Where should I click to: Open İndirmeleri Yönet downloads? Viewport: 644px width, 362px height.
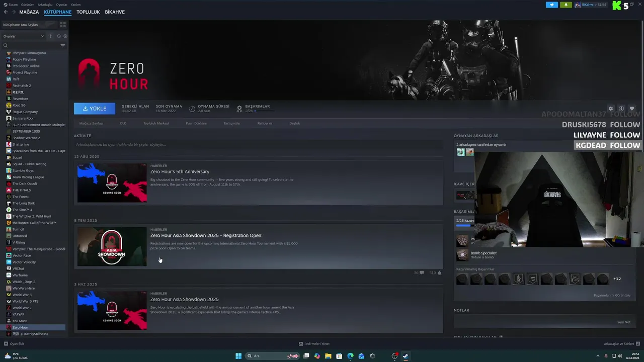point(314,344)
